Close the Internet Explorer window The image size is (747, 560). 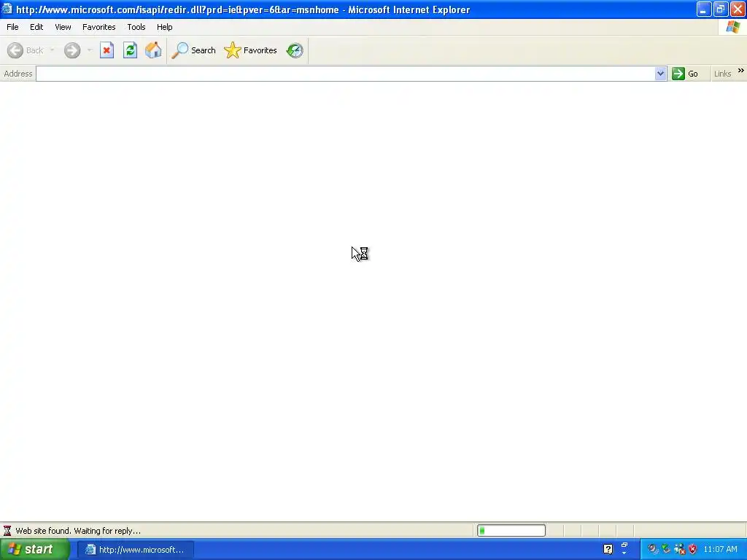738,9
